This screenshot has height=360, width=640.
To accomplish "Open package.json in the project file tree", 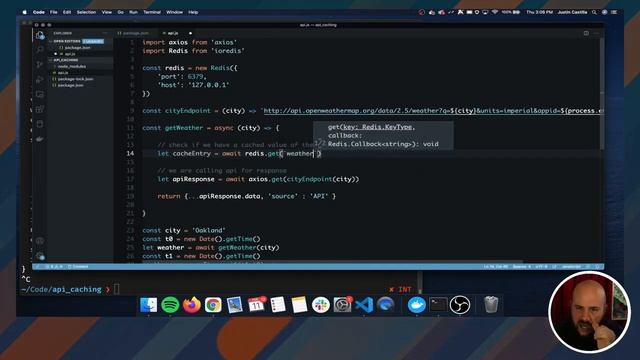I will click(x=70, y=85).
